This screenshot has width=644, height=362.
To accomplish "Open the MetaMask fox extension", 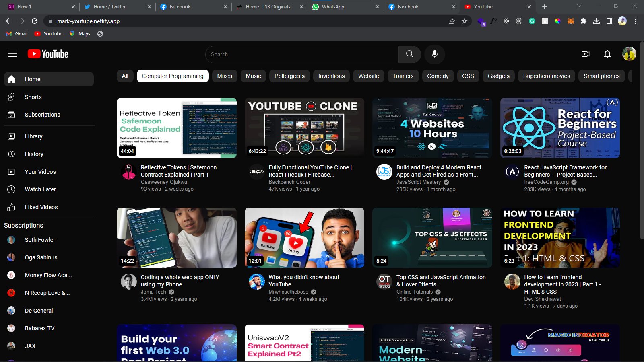I will pos(571,21).
